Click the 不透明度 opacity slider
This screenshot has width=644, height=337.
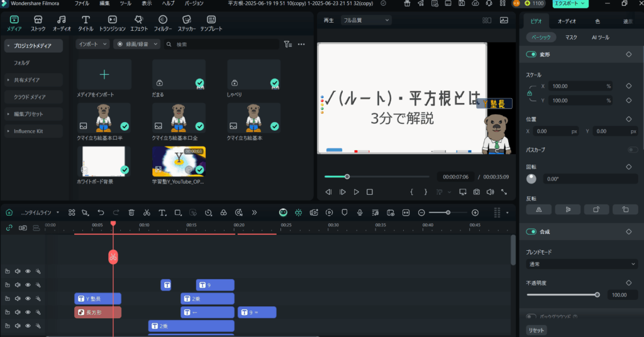[562, 294]
